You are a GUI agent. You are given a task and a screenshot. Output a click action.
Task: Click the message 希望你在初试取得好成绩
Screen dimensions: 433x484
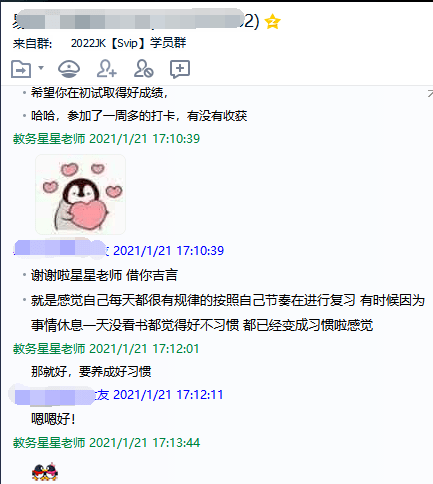100,93
